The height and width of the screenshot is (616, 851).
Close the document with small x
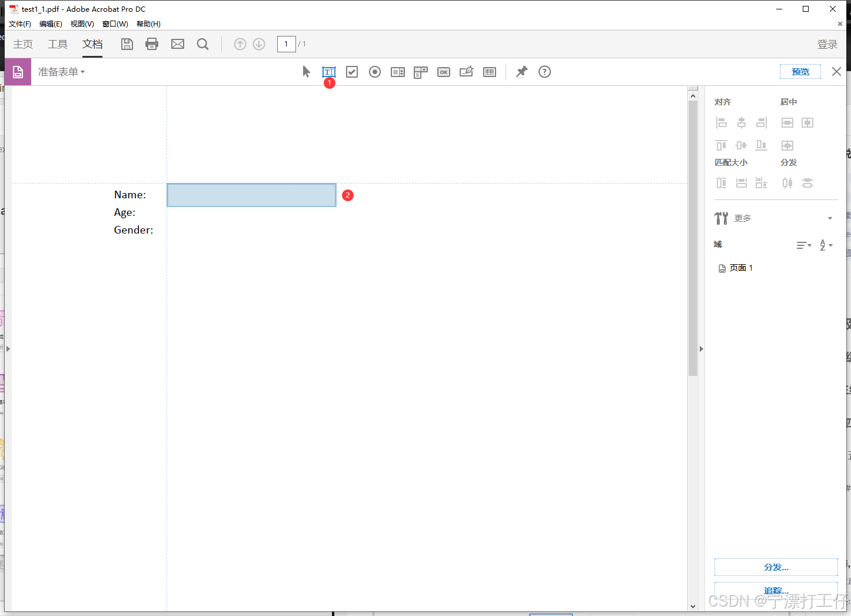pyautogui.click(x=840, y=24)
